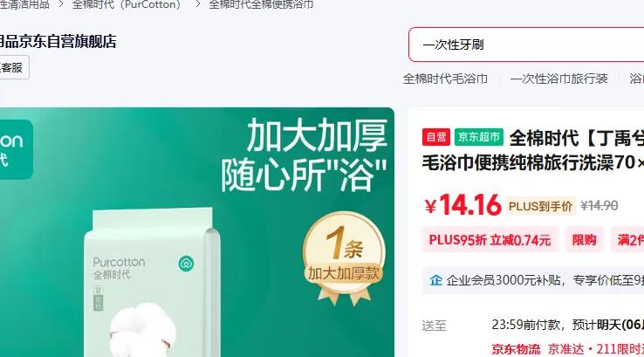Click the breadcrumb arrow before 全棉时代（PurCotton）
644x357 pixels.
coord(60,4)
